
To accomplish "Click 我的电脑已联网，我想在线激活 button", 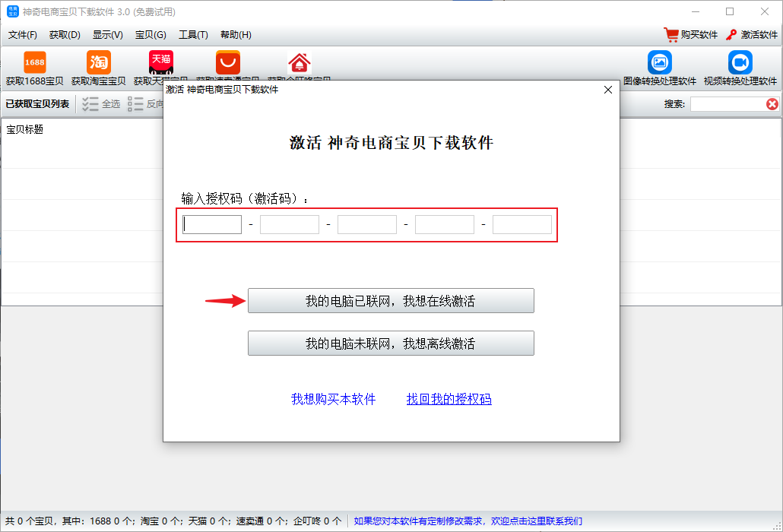I will tap(391, 301).
